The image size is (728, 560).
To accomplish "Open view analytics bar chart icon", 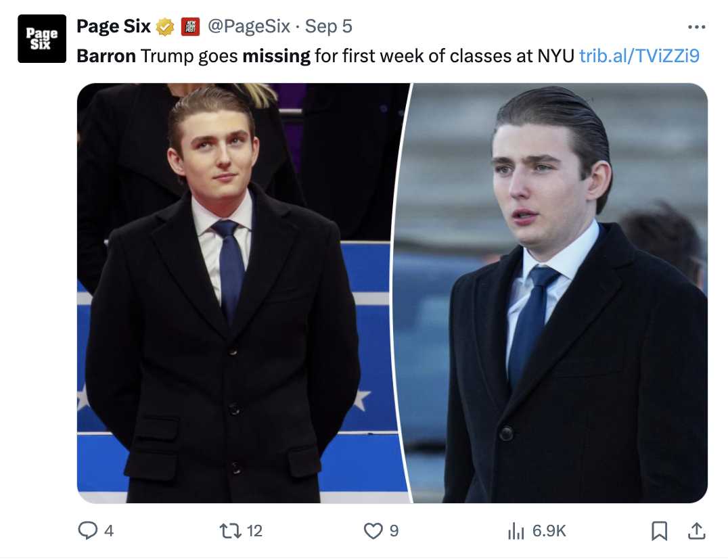I will click(x=516, y=531).
